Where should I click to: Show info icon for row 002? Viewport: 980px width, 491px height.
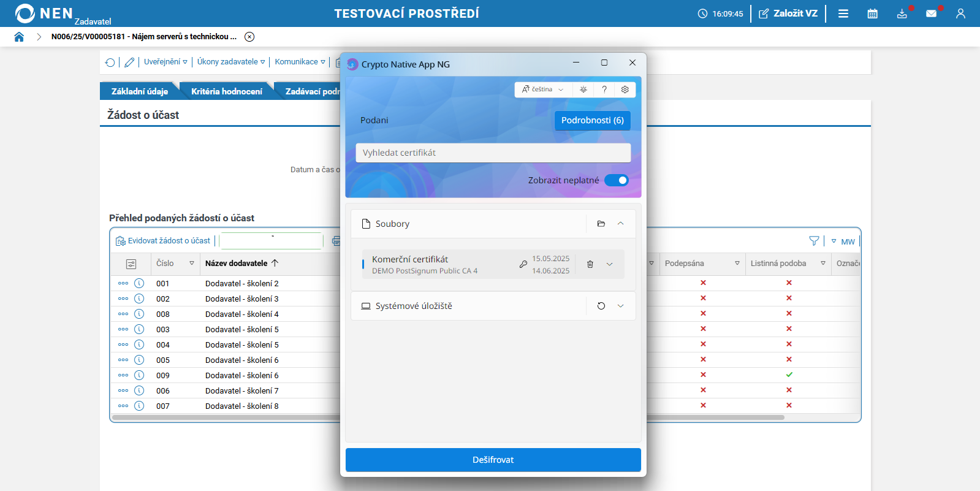coord(139,299)
